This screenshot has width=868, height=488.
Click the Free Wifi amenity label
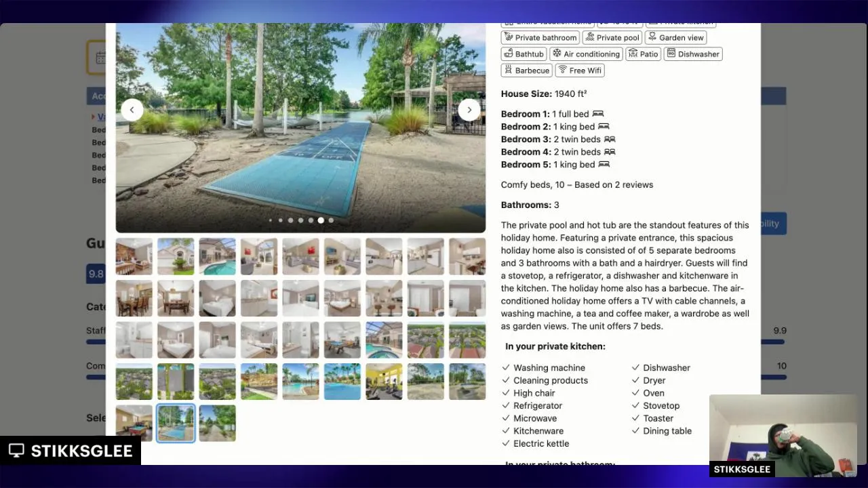click(x=585, y=70)
